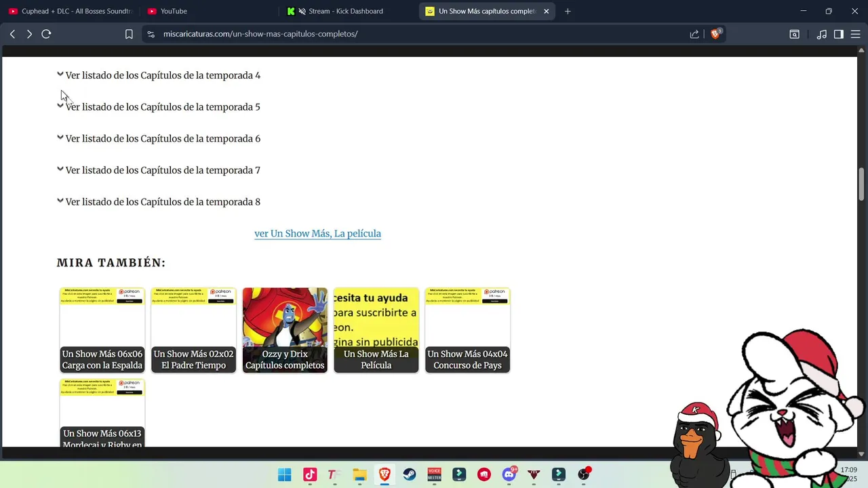Open Un Show Más 04x04 Concurso de Pays
Image resolution: width=868 pixels, height=488 pixels.
click(x=467, y=330)
